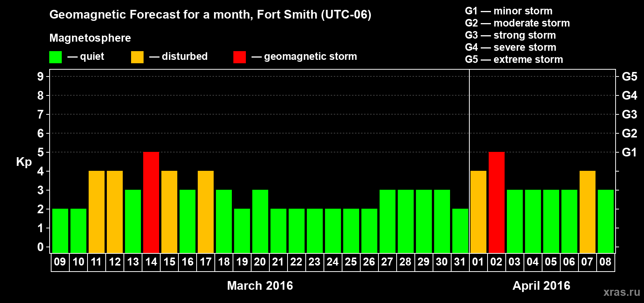The image size is (644, 303).
Task: Click Kp axis value 5
Action: click(41, 152)
